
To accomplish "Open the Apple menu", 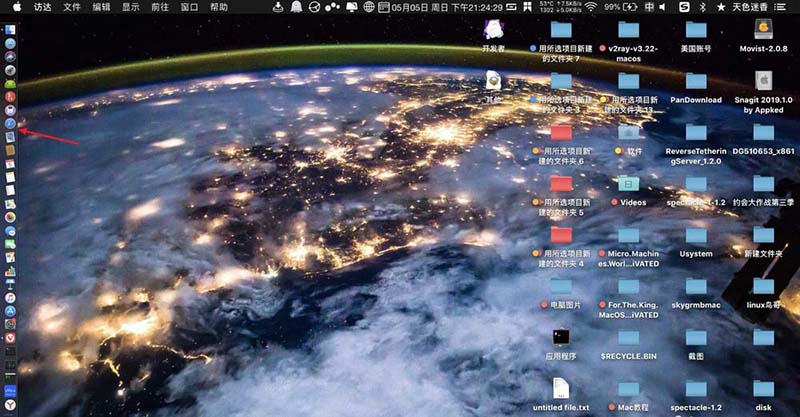I will tap(14, 7).
